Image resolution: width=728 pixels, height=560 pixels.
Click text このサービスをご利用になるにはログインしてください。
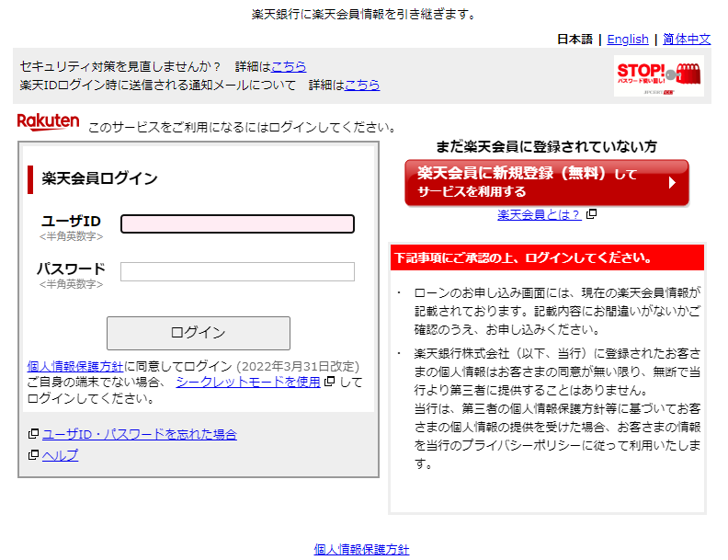(242, 127)
